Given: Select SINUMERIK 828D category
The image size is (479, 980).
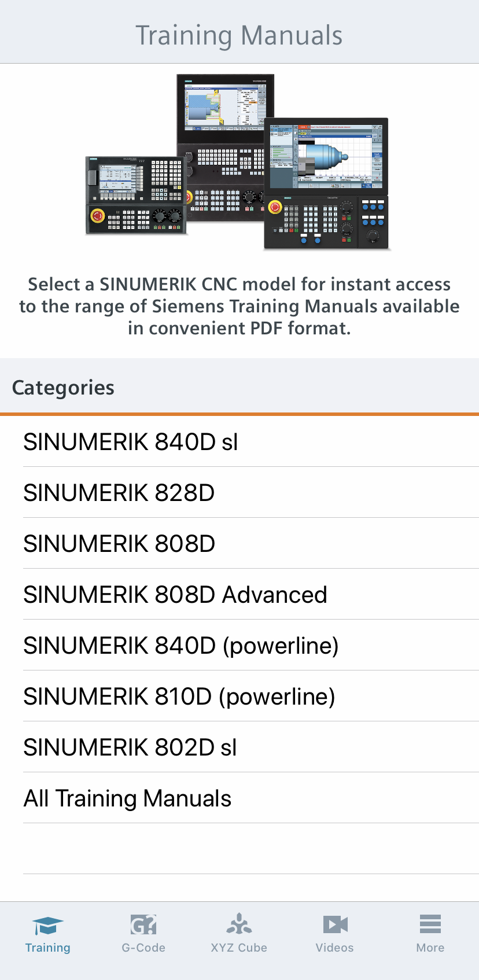Looking at the screenshot, I should tap(239, 492).
